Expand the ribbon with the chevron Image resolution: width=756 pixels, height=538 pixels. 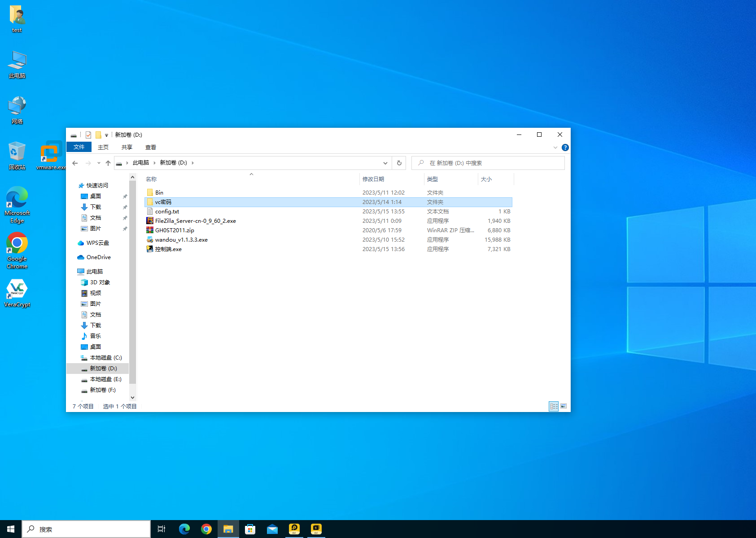click(x=555, y=148)
